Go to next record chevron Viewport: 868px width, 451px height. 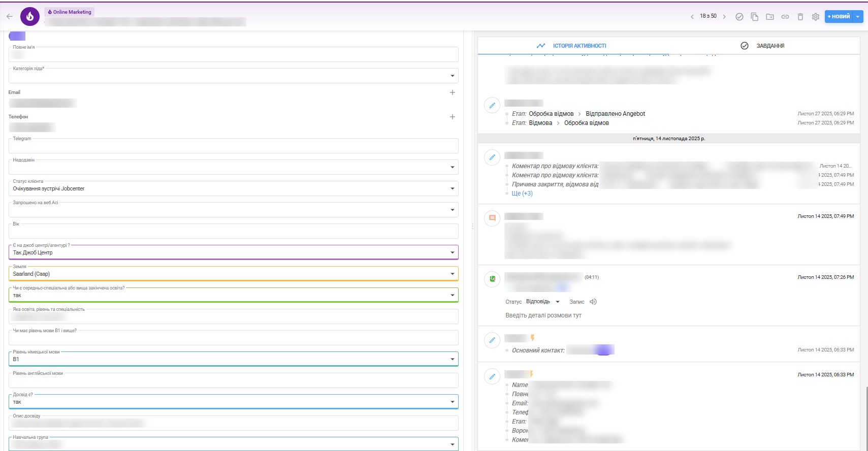click(724, 17)
